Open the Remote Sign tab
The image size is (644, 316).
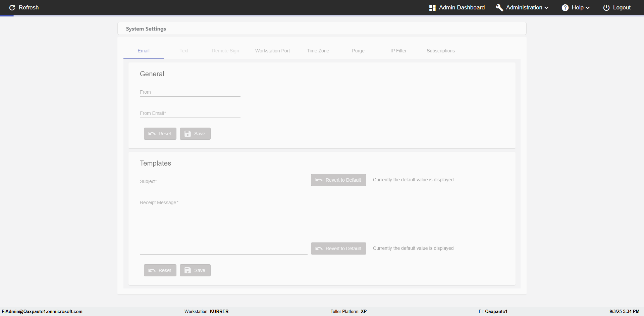click(225, 51)
